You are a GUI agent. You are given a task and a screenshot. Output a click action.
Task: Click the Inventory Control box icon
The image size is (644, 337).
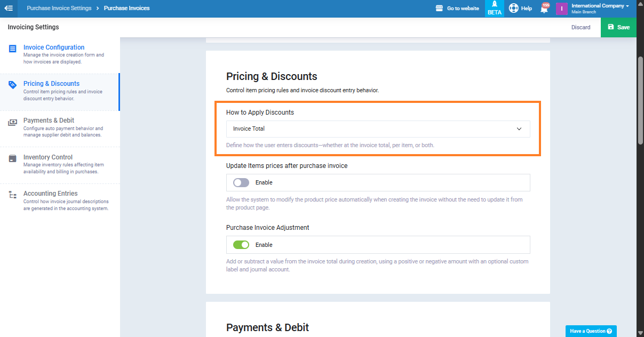[x=12, y=158]
